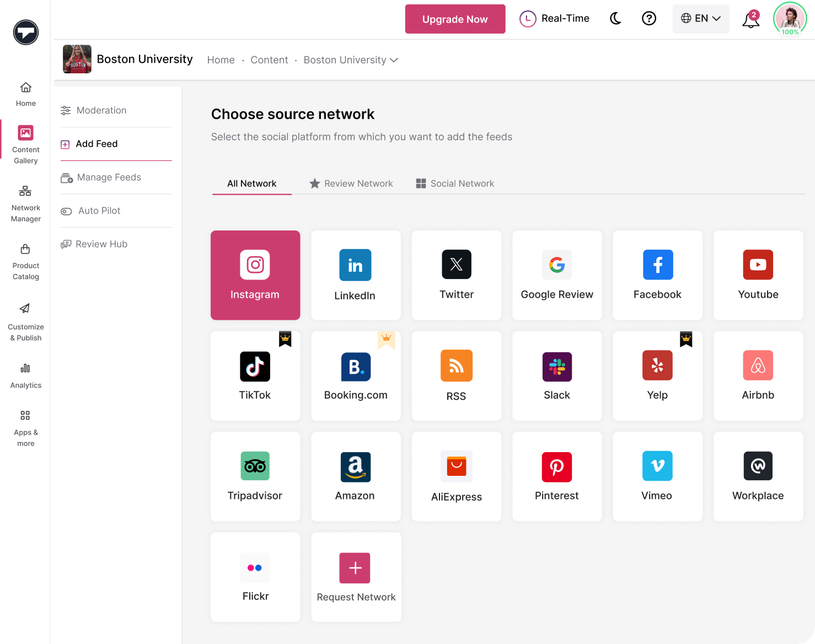Choose the Facebook network card
Image resolution: width=815 pixels, height=644 pixels.
coord(658,275)
